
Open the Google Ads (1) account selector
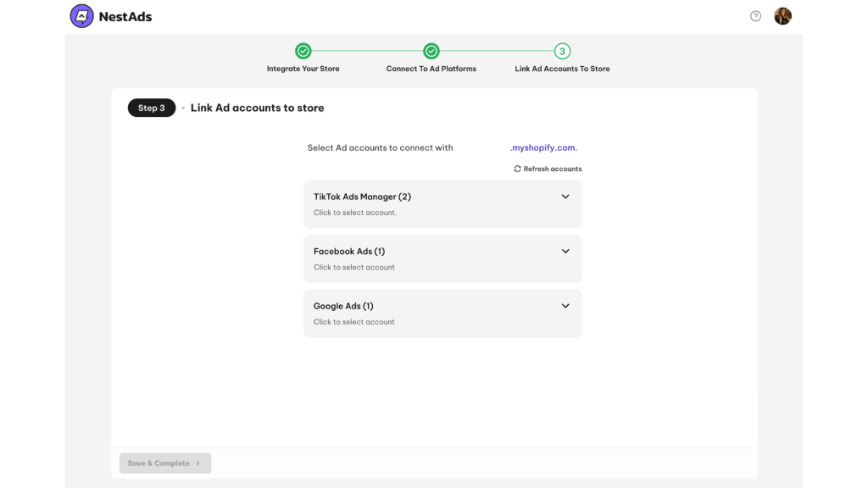click(x=442, y=313)
